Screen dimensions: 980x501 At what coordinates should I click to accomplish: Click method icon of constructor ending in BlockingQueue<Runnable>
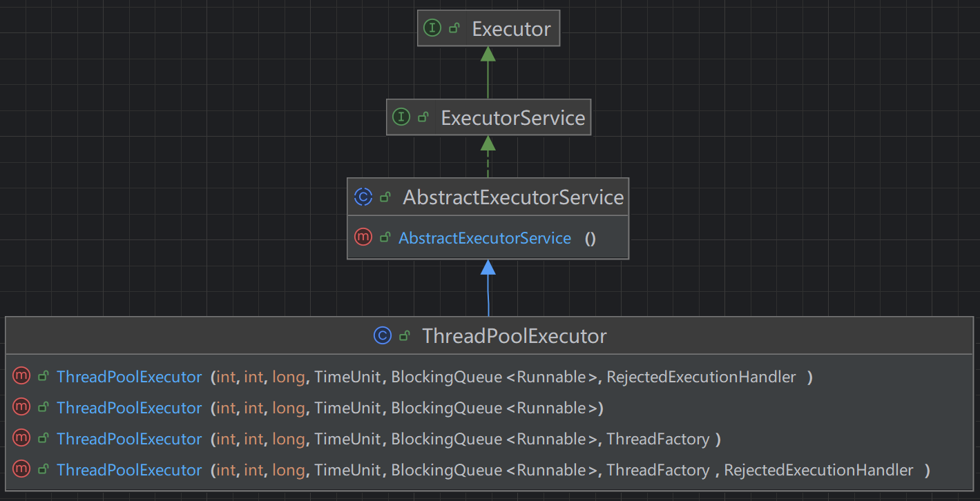21,407
